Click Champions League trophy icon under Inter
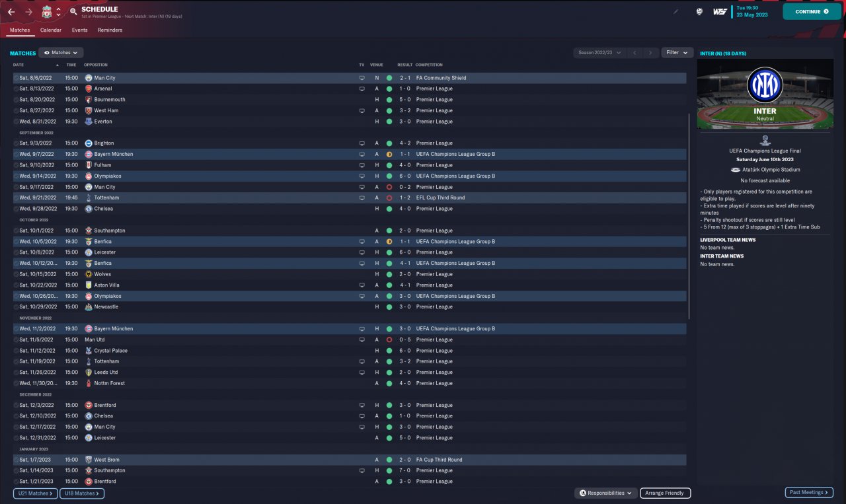Screen dimensions: 846x504 765,141
